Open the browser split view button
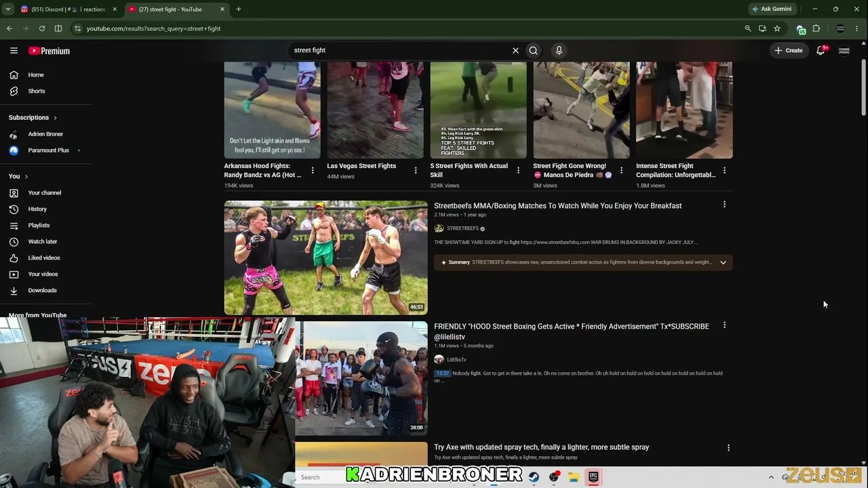Image resolution: width=868 pixels, height=488 pixels. pos(58,28)
